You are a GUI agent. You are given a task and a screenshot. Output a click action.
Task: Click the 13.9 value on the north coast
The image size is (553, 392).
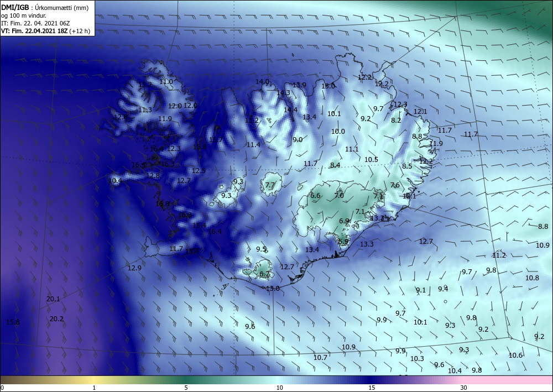point(299,85)
